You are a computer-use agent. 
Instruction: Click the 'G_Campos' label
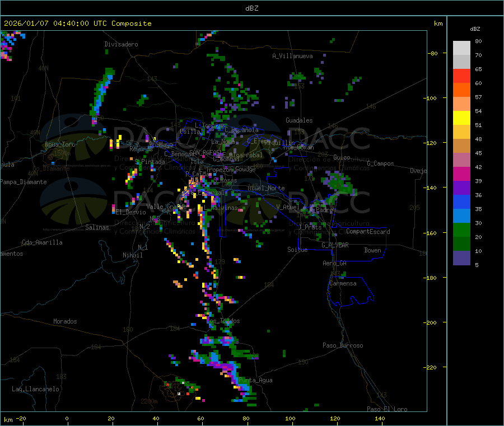(x=380, y=163)
